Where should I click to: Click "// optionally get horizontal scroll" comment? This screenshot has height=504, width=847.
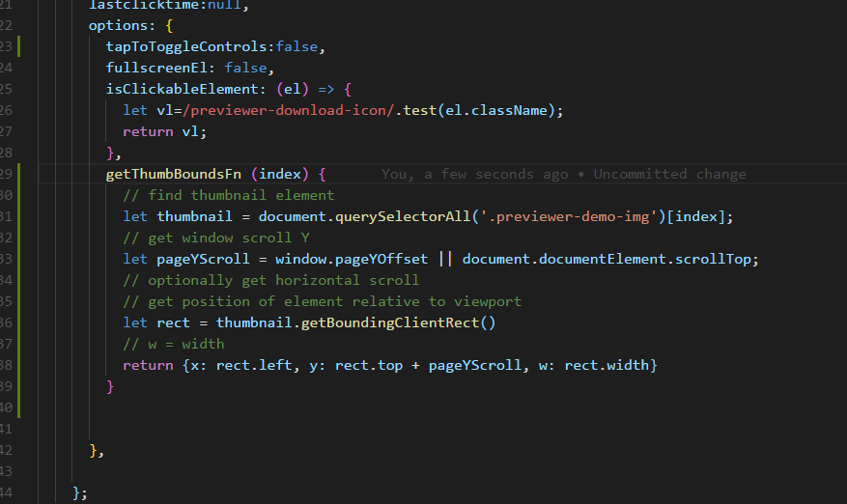click(270, 280)
